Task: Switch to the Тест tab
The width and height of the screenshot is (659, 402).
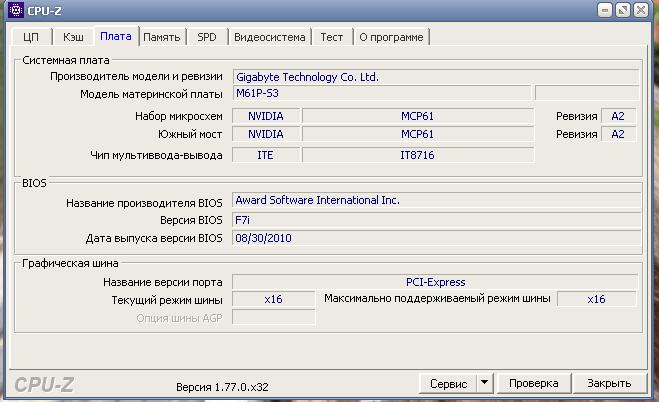Action: point(332,37)
